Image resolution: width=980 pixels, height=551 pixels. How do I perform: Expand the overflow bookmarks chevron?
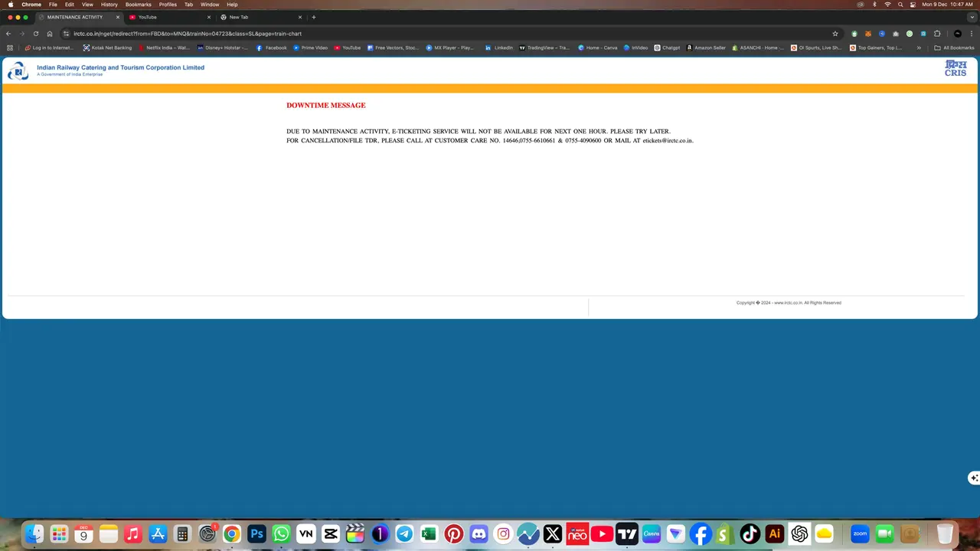[x=919, y=47]
